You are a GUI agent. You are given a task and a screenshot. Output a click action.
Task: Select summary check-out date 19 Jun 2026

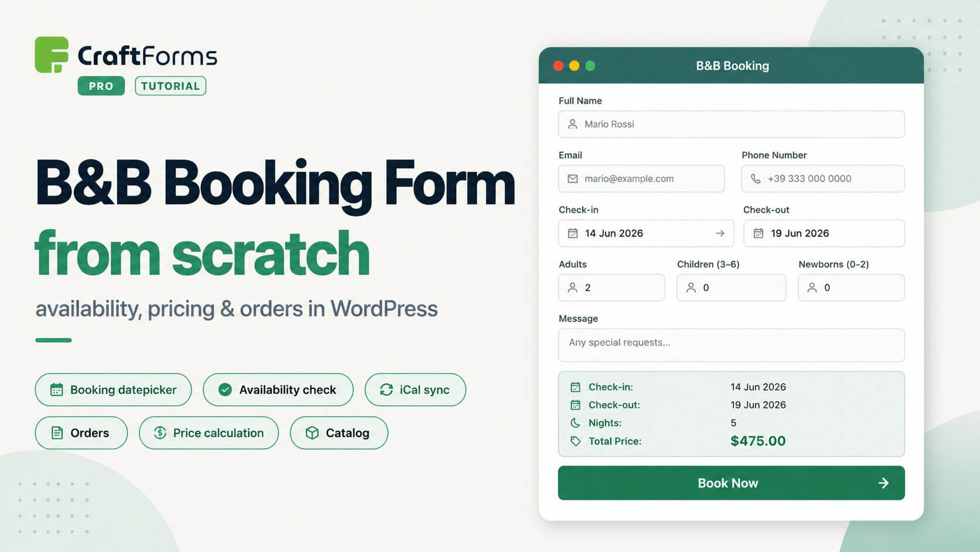point(758,405)
